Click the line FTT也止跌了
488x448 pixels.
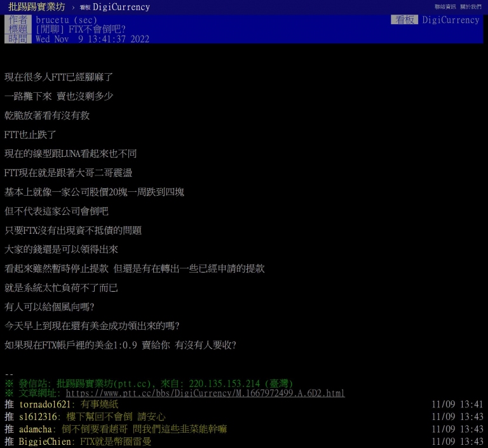tap(30, 135)
